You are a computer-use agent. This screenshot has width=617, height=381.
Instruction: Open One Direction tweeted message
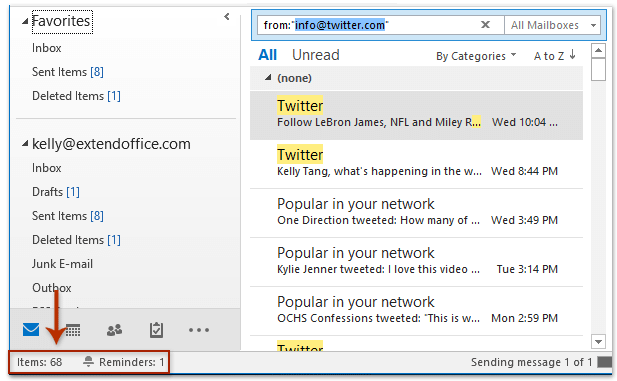click(416, 213)
